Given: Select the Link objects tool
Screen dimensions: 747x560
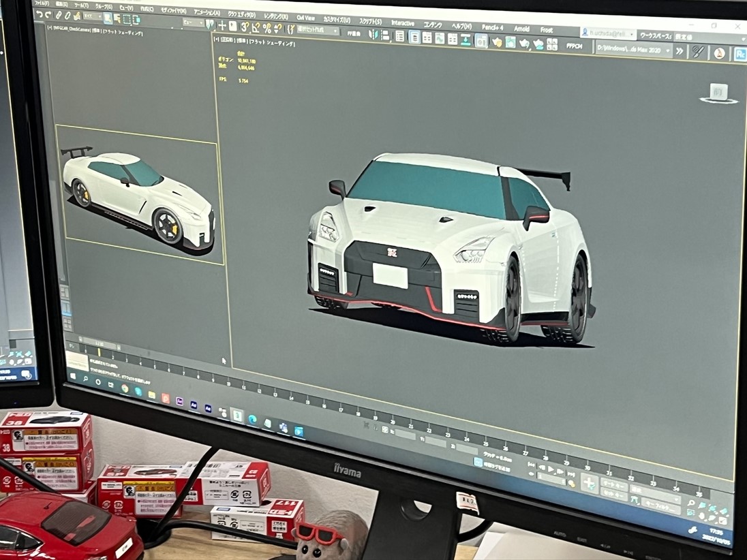Looking at the screenshot, I should click(59, 15).
